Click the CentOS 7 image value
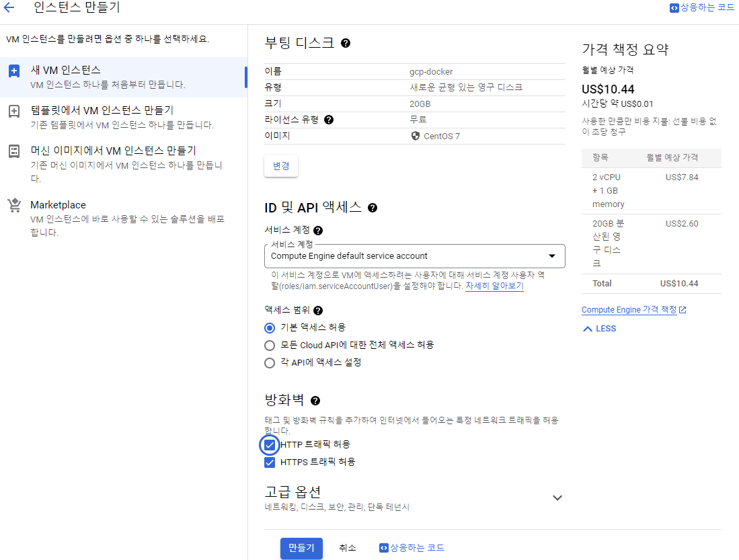This screenshot has width=739, height=560. (442, 136)
